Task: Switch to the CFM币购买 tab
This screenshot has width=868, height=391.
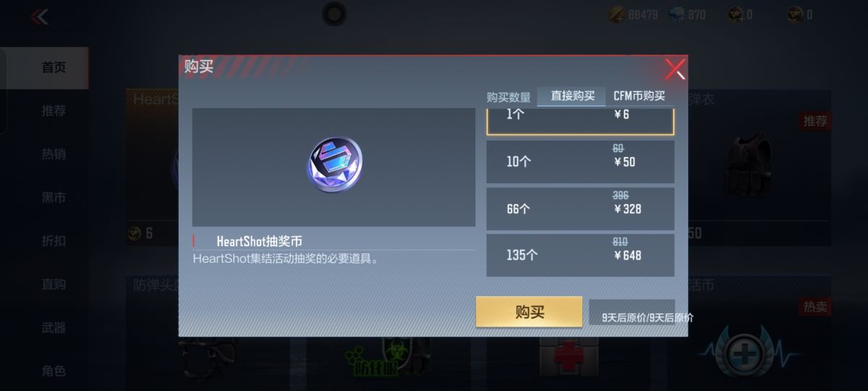Action: [x=639, y=96]
